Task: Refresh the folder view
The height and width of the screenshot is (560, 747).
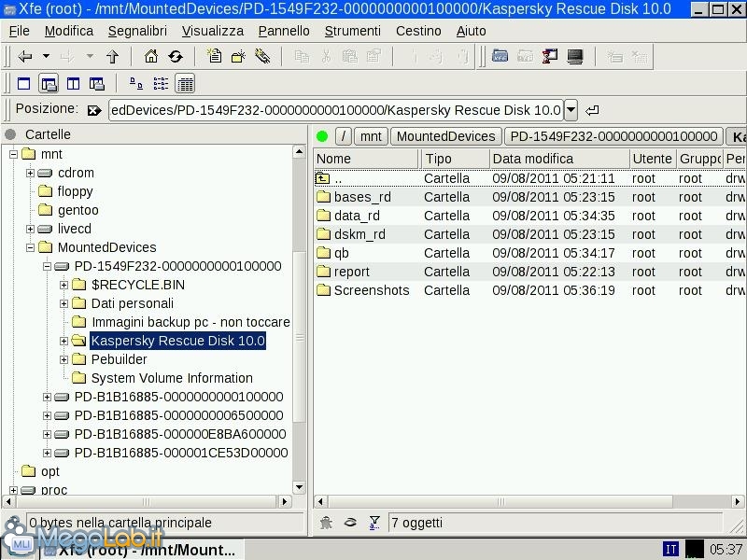Action: point(175,57)
